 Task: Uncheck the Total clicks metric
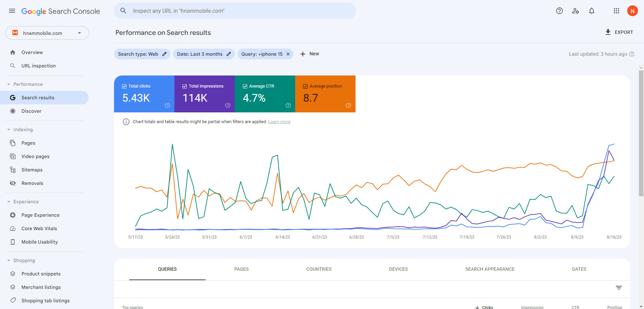(x=124, y=86)
